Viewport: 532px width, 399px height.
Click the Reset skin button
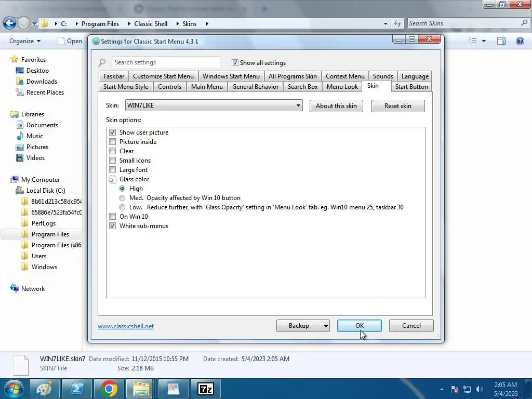(x=398, y=106)
